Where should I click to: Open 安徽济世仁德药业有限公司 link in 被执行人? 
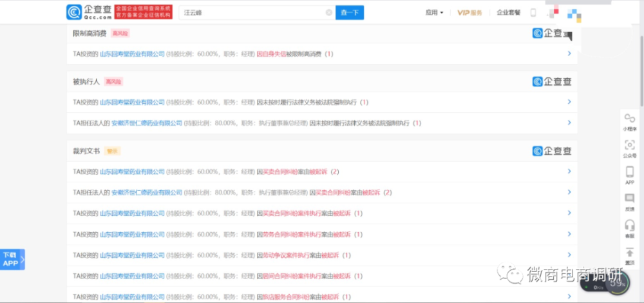(x=147, y=123)
